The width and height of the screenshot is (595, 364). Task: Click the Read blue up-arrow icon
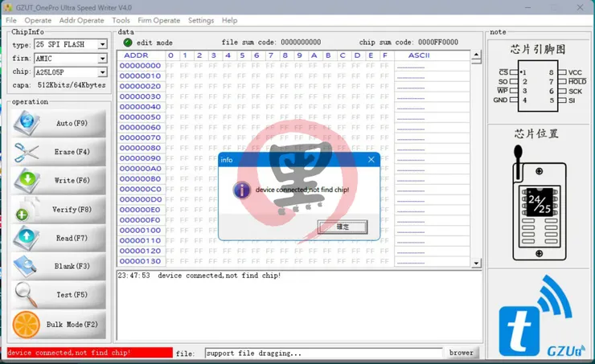(27, 237)
